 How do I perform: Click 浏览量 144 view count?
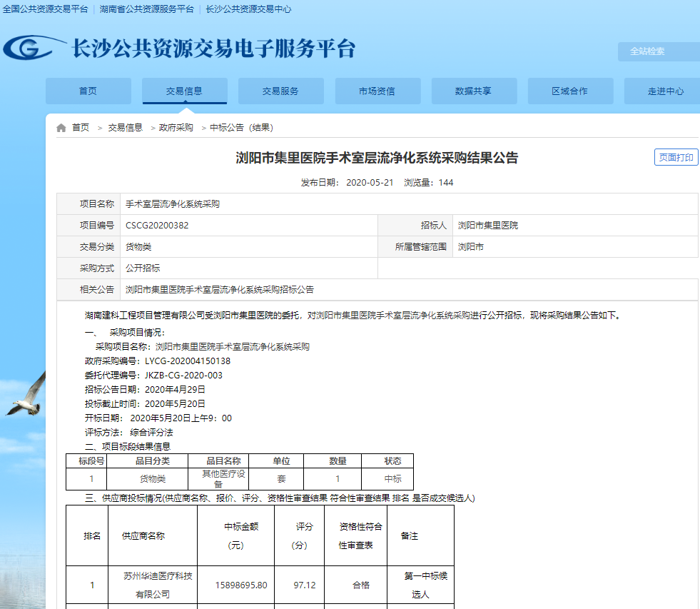[x=429, y=182]
